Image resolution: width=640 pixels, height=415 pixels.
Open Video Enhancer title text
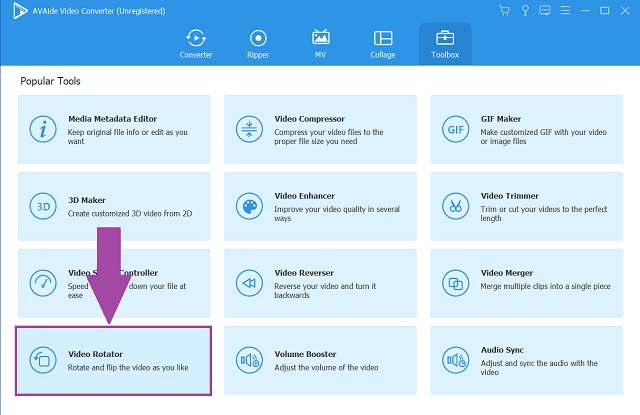pos(304,196)
